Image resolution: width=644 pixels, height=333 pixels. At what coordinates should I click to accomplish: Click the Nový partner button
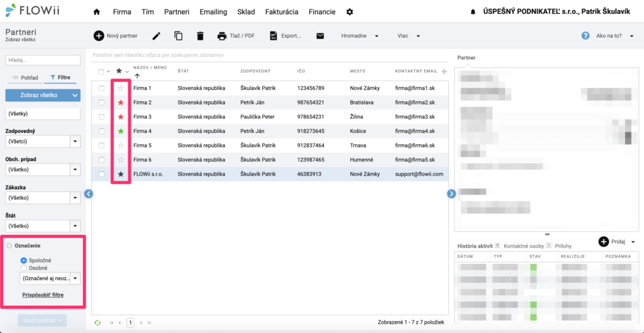click(116, 36)
